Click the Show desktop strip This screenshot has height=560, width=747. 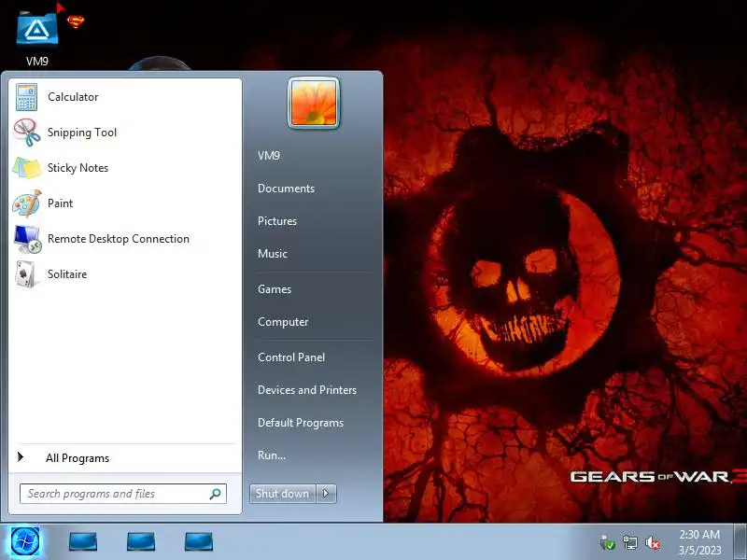[740, 542]
